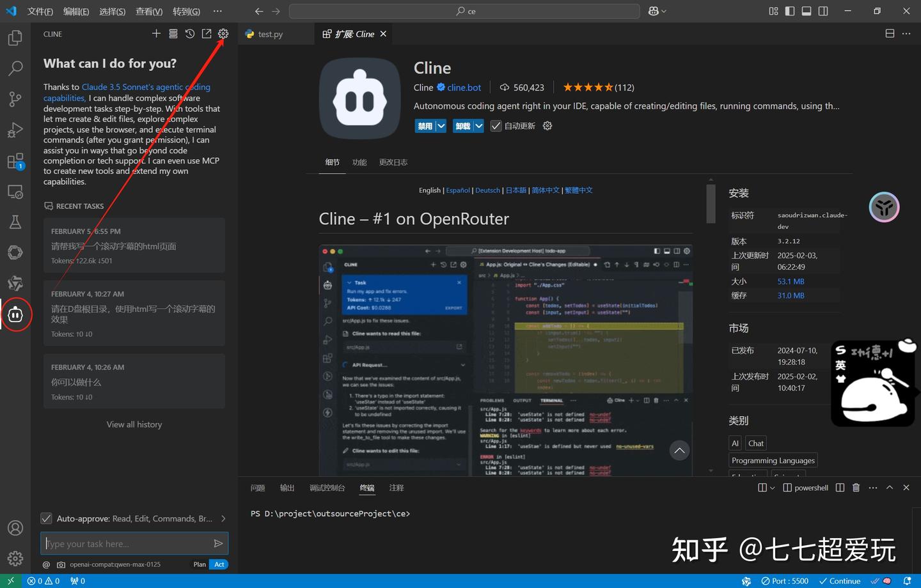Open the @ context mention icon
921x588 pixels.
pyautogui.click(x=46, y=564)
